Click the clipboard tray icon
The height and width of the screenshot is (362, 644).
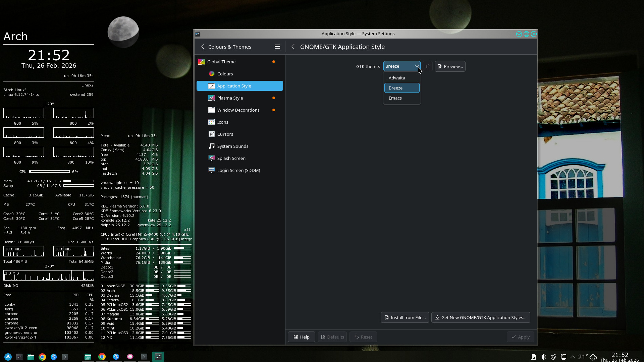[533, 357]
